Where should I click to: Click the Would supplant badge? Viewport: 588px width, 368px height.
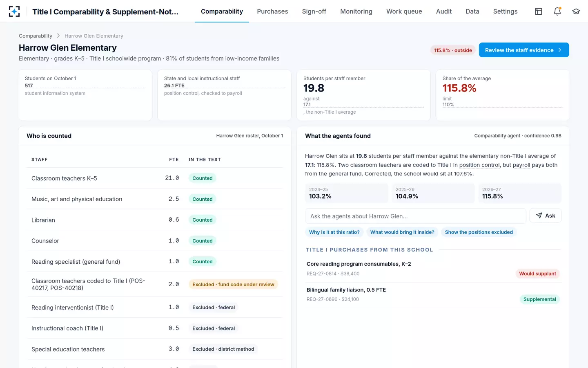tap(537, 274)
